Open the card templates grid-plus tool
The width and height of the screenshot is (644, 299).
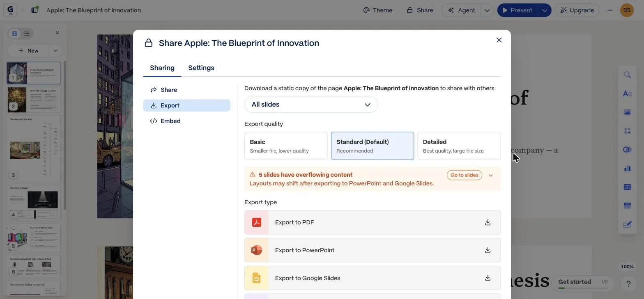tap(627, 131)
